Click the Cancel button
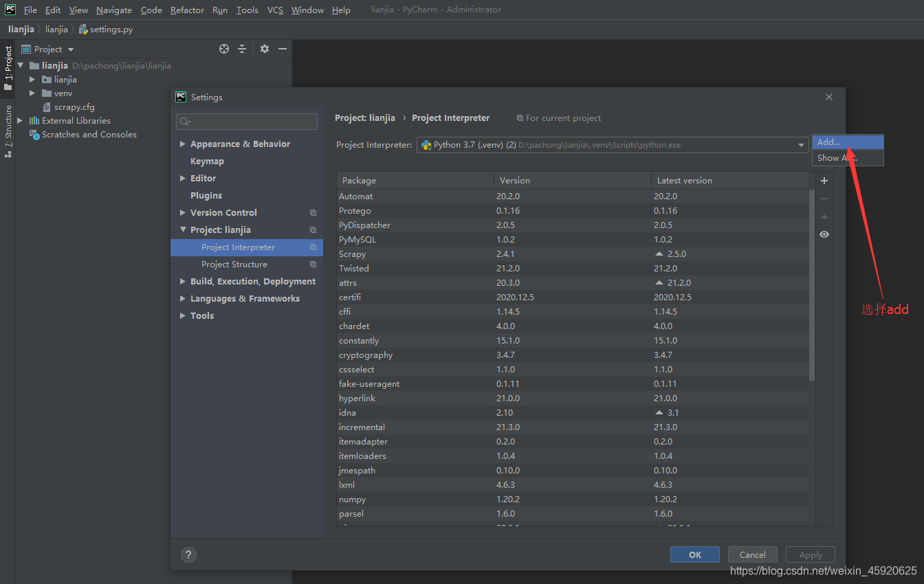Screen dimensions: 924x584 (752, 554)
